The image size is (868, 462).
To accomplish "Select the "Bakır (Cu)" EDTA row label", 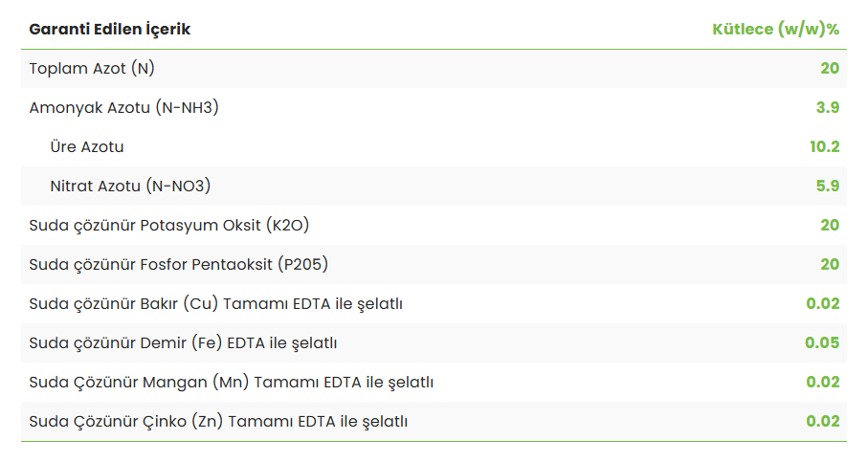I will point(216,303).
